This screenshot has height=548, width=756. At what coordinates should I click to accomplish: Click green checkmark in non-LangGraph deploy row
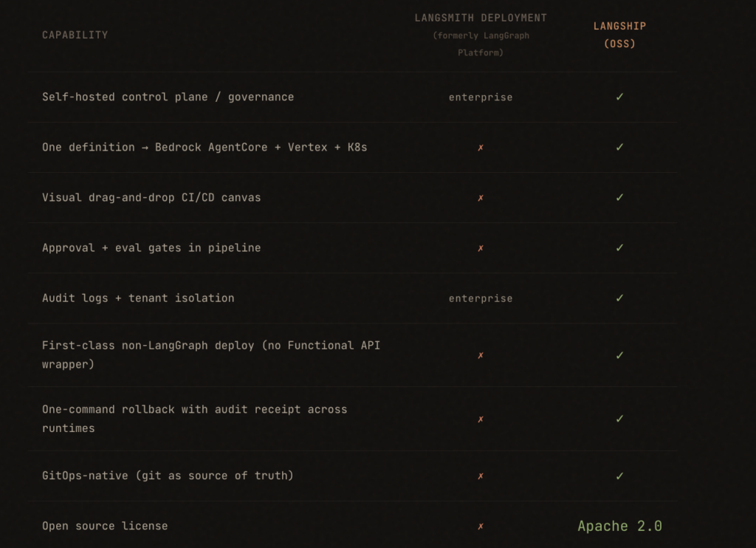click(x=619, y=355)
